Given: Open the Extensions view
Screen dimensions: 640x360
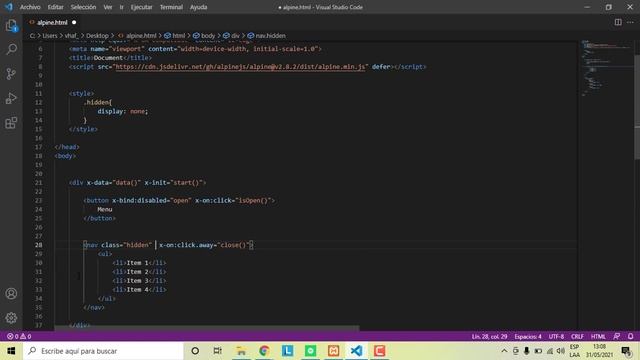Looking at the screenshot, I should point(11,123).
